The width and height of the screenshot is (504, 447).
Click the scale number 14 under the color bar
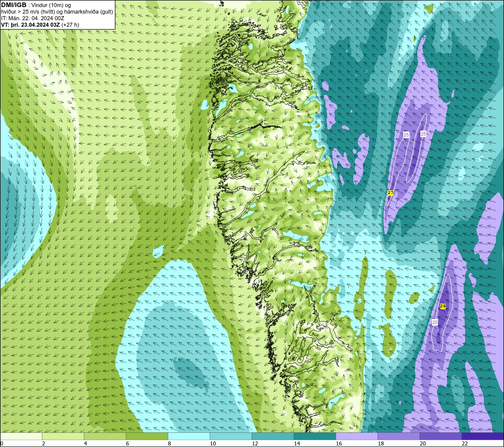coord(297,444)
